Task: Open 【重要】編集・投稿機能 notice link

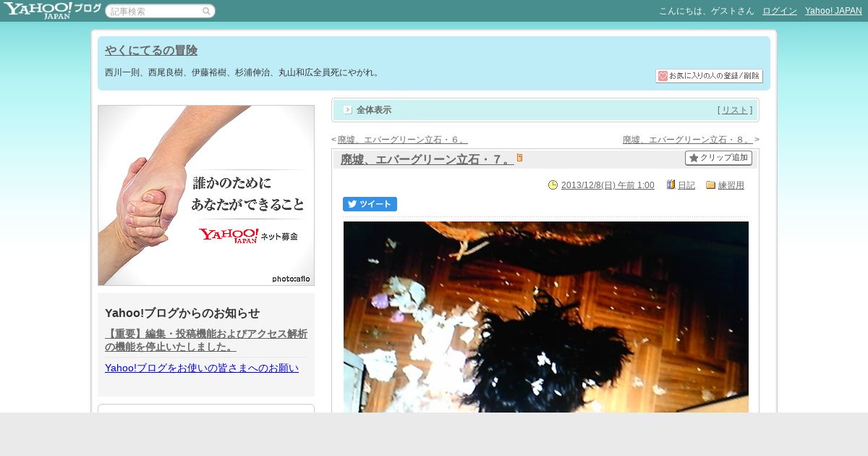Action: coord(206,340)
